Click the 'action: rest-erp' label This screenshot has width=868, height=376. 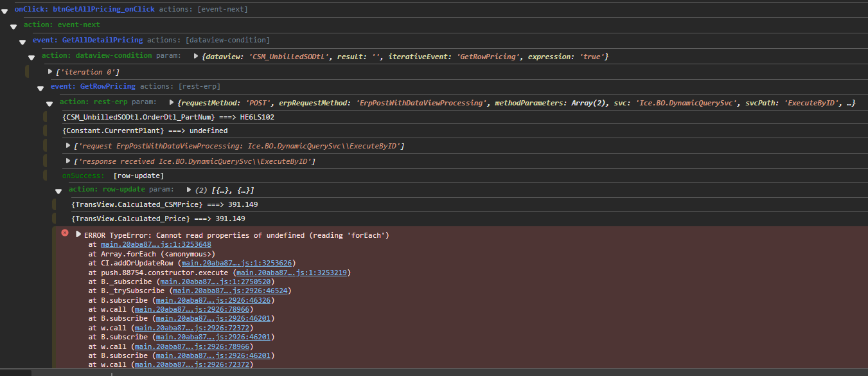94,102
